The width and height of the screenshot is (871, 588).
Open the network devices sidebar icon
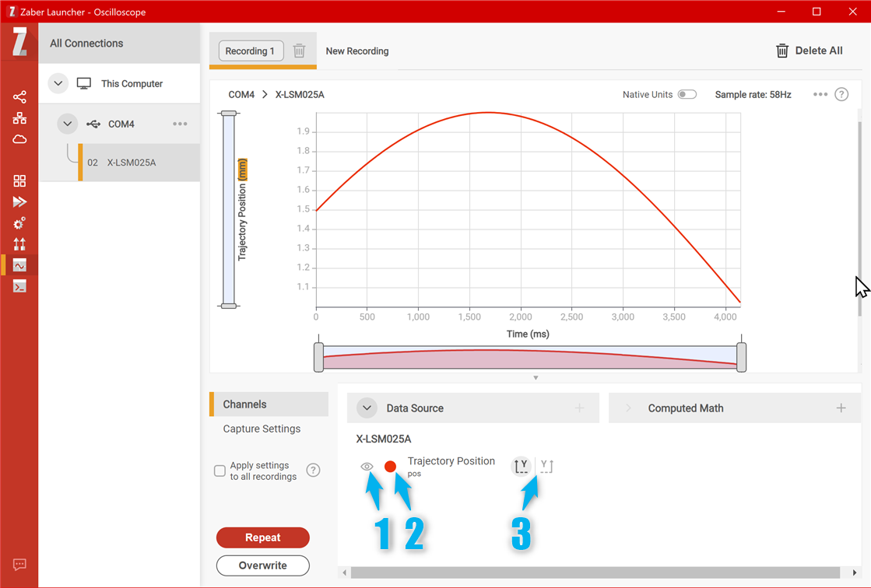click(19, 118)
